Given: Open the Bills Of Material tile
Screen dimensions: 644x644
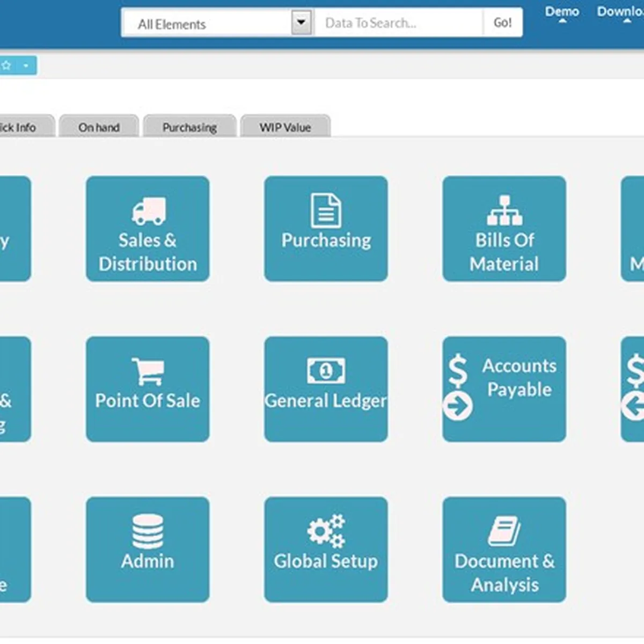Looking at the screenshot, I should tap(504, 229).
